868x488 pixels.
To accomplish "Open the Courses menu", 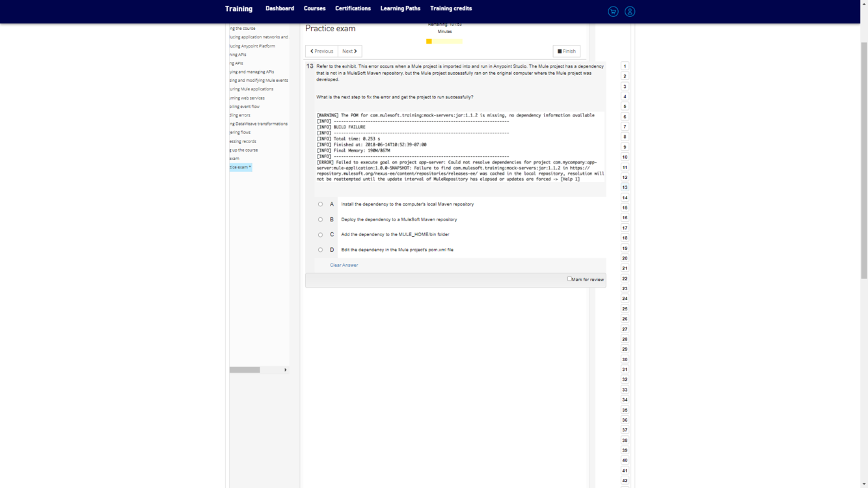I will pyautogui.click(x=314, y=8).
